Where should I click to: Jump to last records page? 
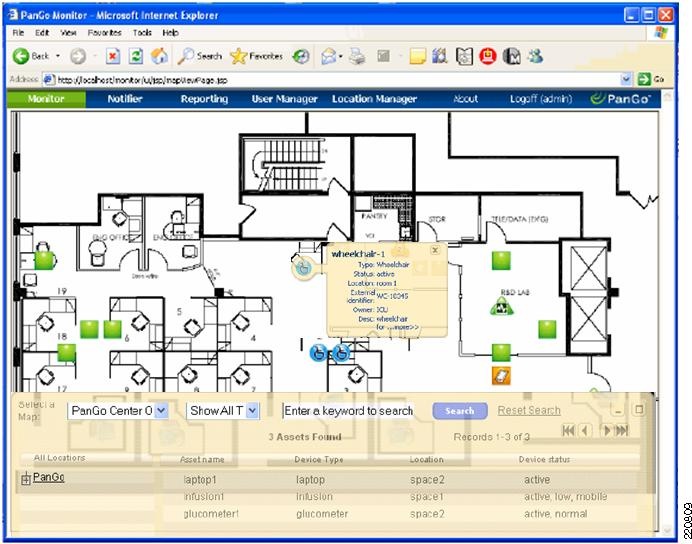(x=622, y=430)
